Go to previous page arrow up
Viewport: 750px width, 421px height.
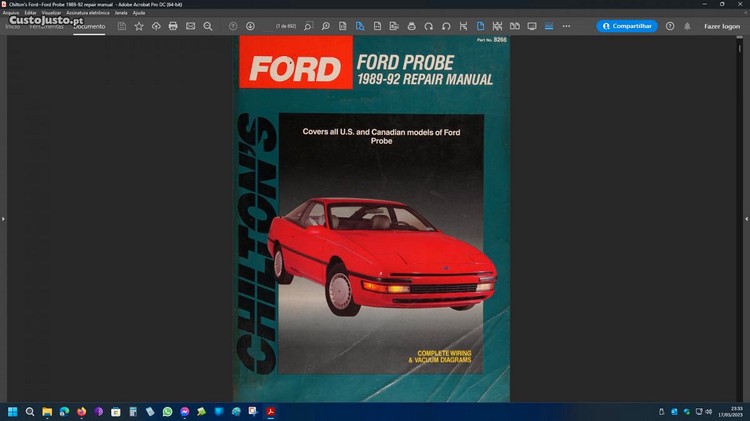pos(233,26)
